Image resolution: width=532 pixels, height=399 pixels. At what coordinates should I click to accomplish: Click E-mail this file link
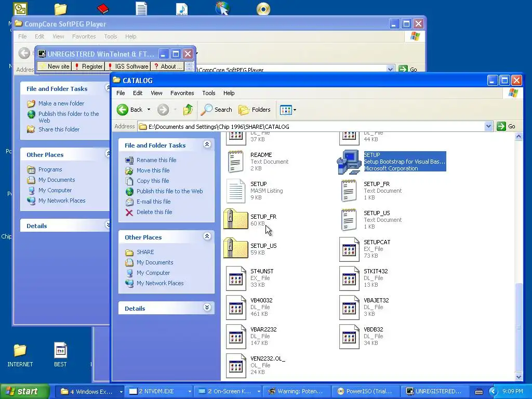click(x=153, y=202)
